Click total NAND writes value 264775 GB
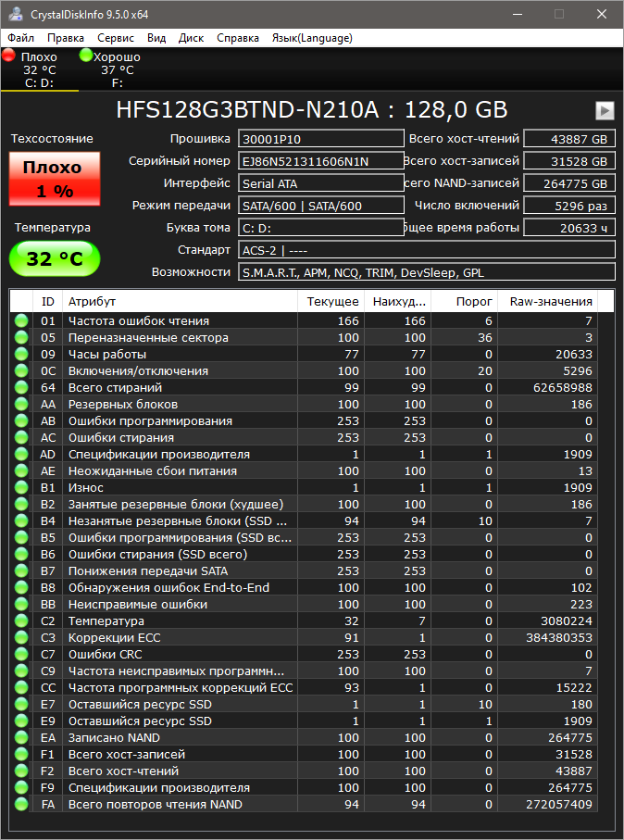Screen dimensions: 624x840 (x=569, y=183)
